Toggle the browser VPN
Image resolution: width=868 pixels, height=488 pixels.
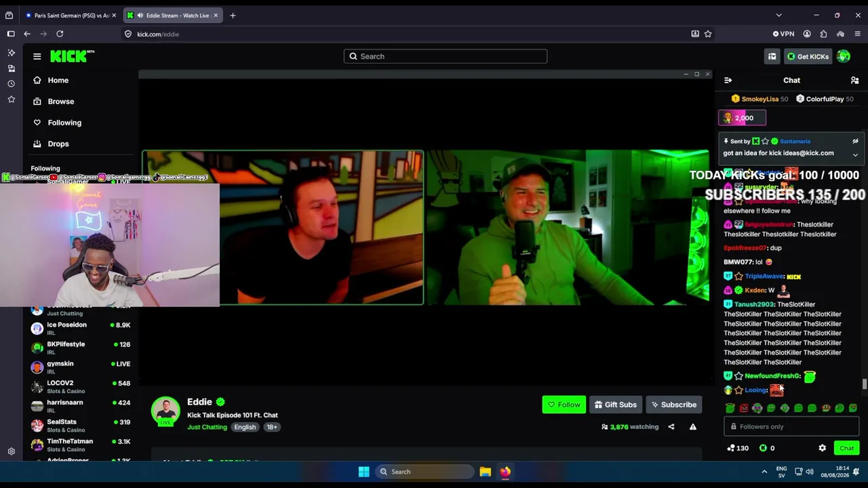point(783,34)
